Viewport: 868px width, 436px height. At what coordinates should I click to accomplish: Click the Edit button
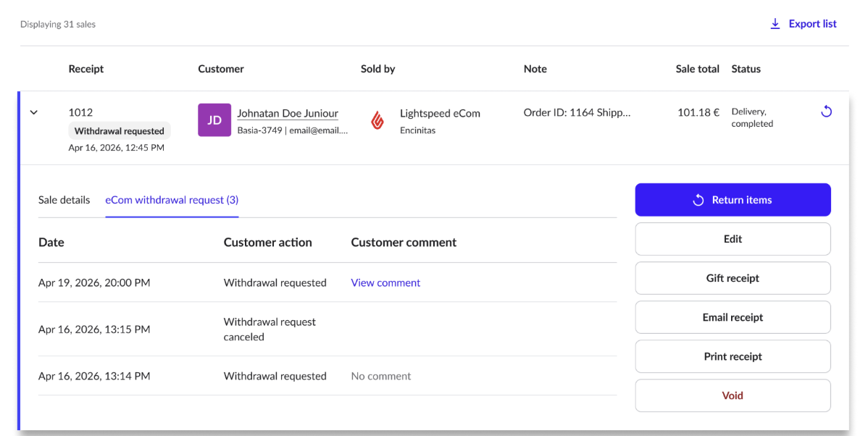[x=733, y=239]
